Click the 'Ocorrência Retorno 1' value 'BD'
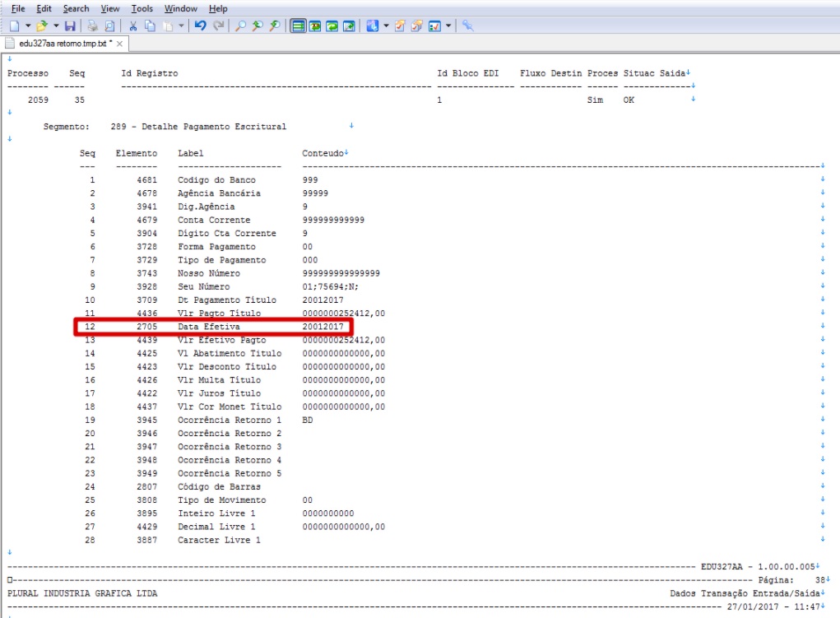 308,421
